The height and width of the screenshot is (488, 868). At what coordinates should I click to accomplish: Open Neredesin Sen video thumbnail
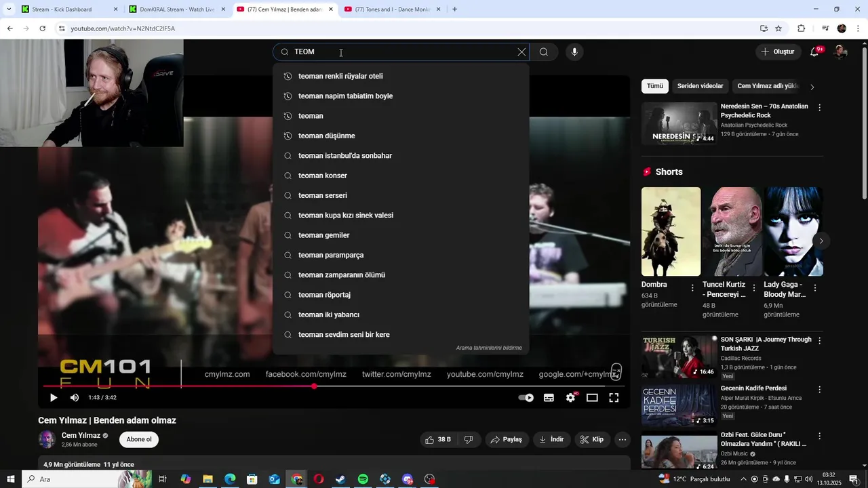(x=679, y=123)
